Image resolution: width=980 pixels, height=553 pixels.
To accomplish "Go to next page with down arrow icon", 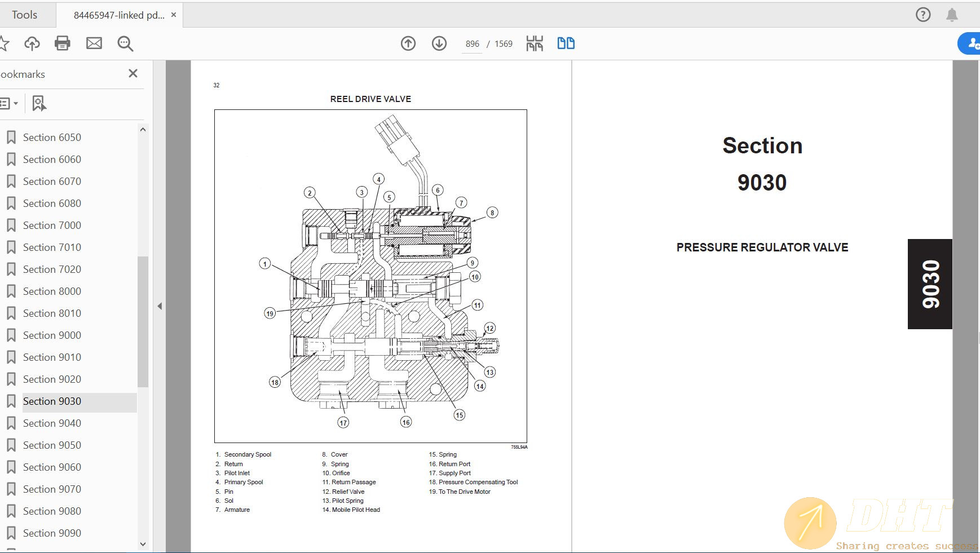I will tap(439, 43).
